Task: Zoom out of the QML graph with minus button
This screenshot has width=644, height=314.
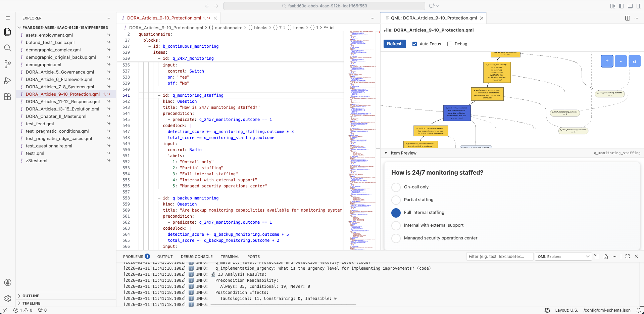Action: coord(621,61)
